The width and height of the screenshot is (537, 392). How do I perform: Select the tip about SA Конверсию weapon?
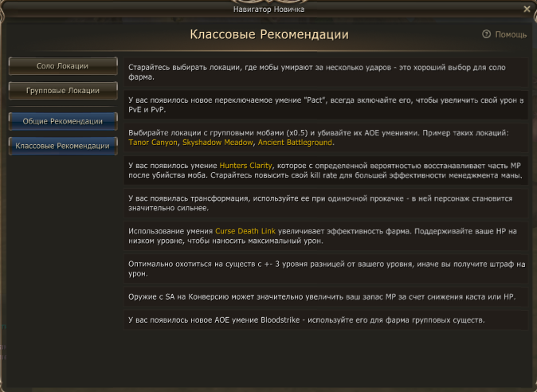click(x=327, y=296)
